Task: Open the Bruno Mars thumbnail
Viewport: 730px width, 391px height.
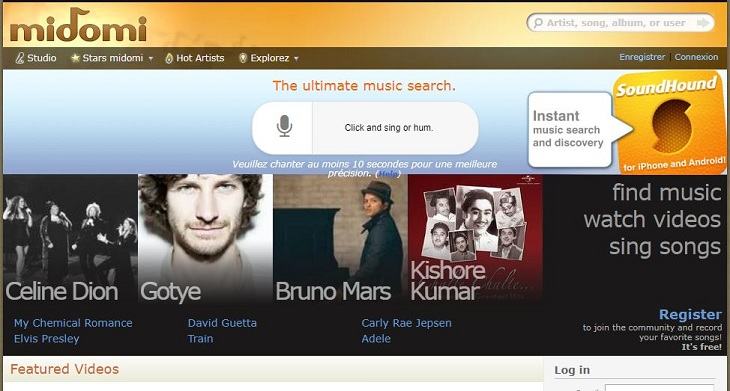Action: [x=340, y=239]
